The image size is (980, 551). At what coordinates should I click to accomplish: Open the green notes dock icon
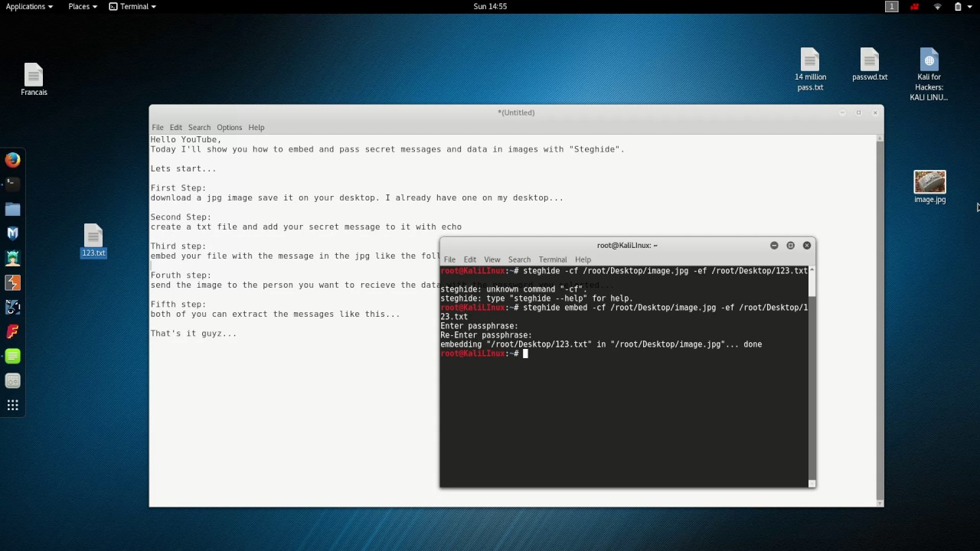coord(12,356)
